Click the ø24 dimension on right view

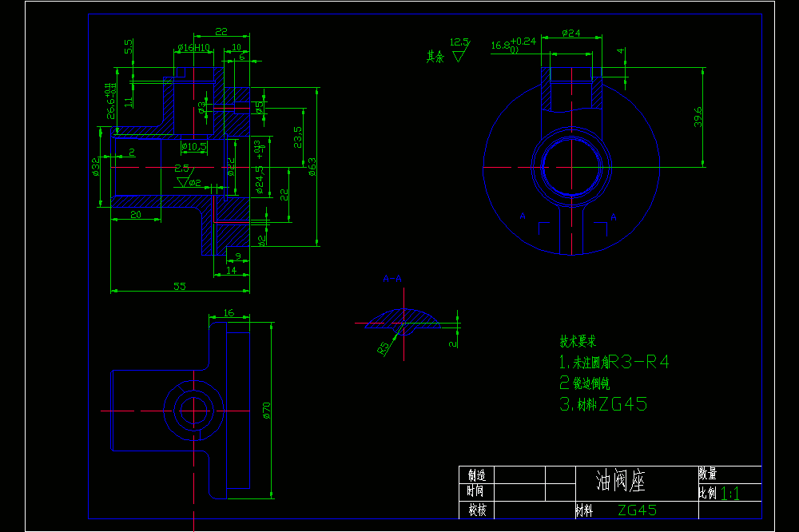click(571, 33)
